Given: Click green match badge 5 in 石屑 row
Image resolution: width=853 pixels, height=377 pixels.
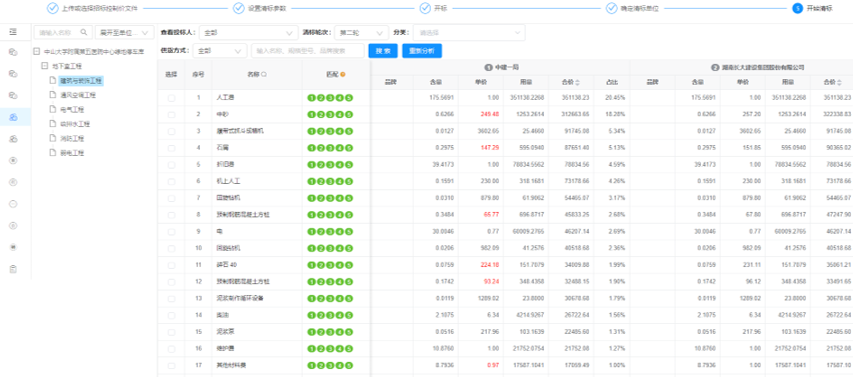Looking at the screenshot, I should [x=349, y=148].
